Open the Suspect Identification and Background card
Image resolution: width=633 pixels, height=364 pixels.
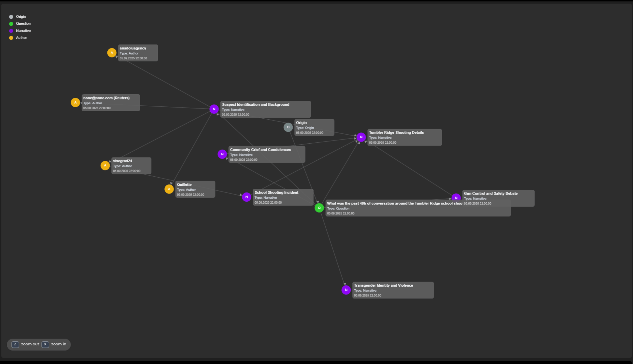coord(266,109)
